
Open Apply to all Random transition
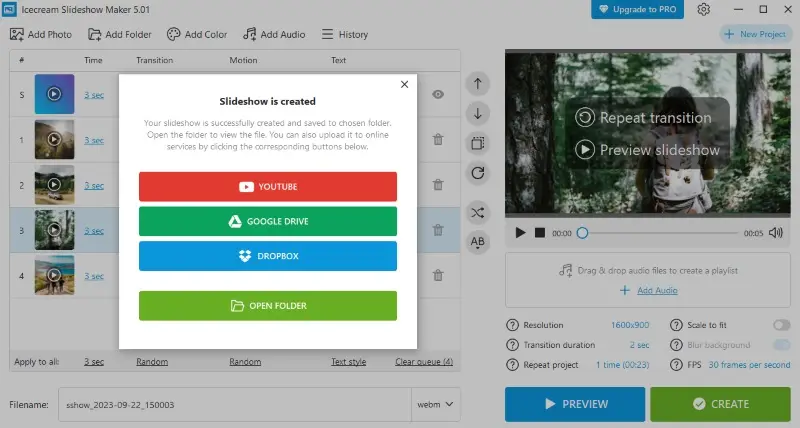(x=152, y=362)
